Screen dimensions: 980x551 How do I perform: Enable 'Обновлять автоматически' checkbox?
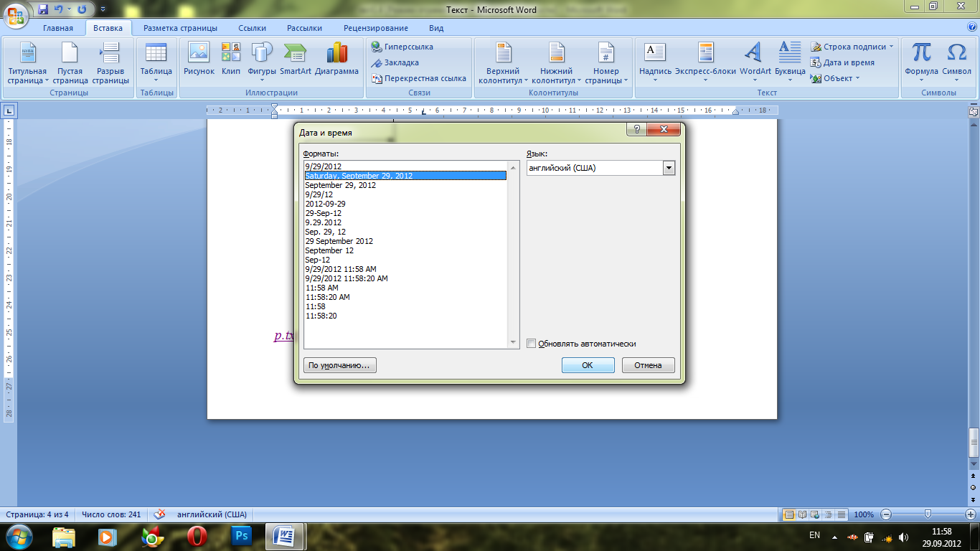(x=532, y=344)
